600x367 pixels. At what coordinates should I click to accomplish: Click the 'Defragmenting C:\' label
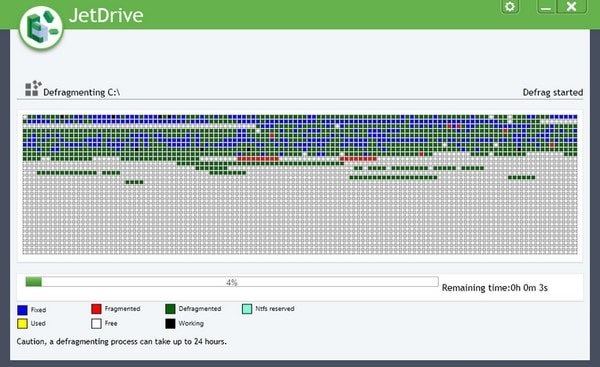click(x=82, y=93)
